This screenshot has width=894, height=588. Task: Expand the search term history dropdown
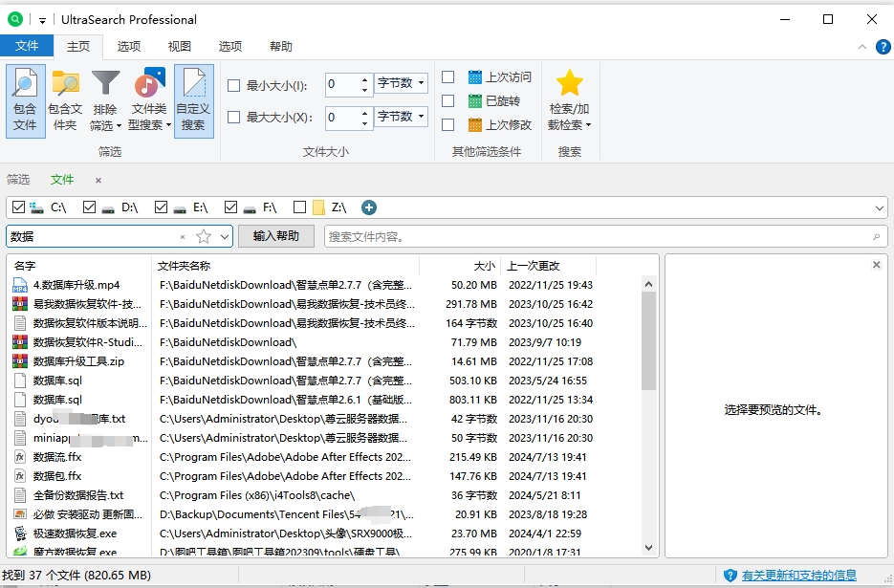tap(225, 236)
